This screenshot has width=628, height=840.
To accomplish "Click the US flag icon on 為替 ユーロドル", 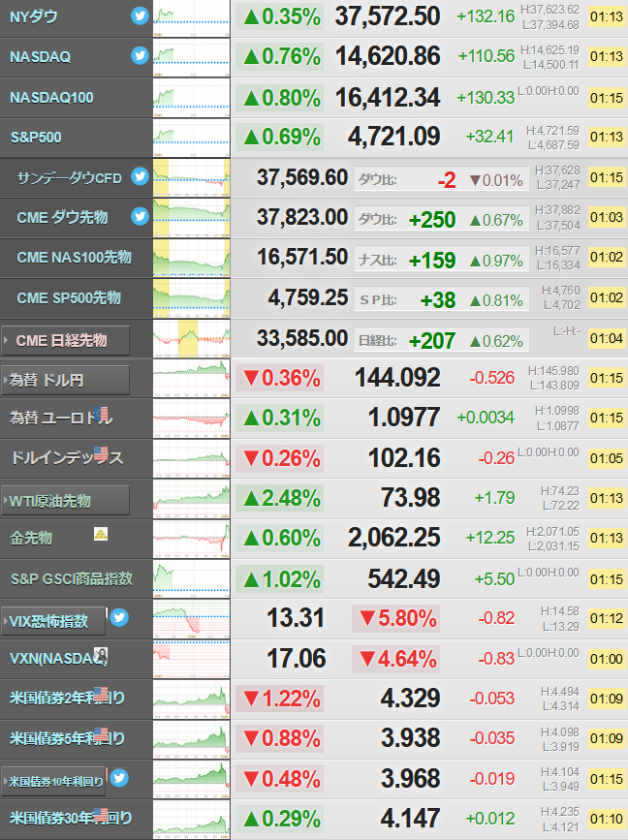I will [x=101, y=414].
